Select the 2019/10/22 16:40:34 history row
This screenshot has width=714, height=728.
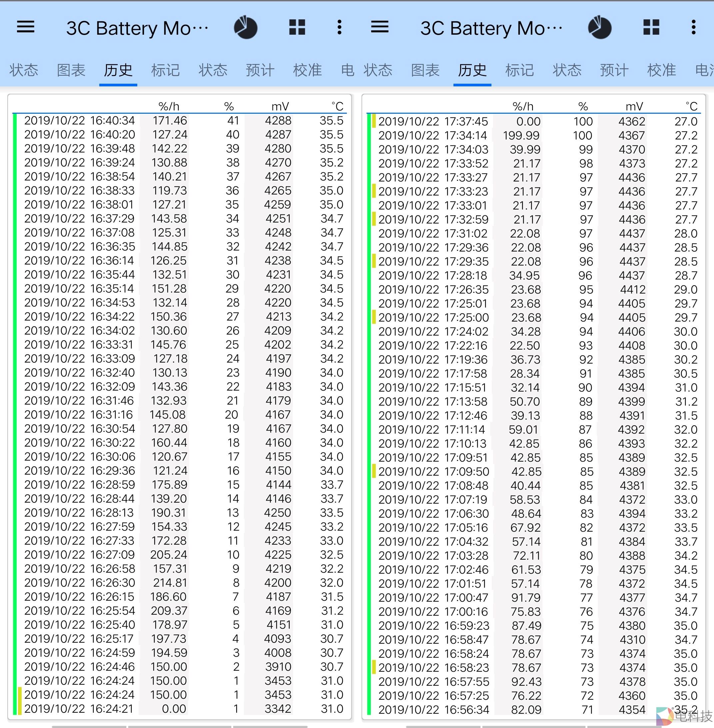[180, 120]
